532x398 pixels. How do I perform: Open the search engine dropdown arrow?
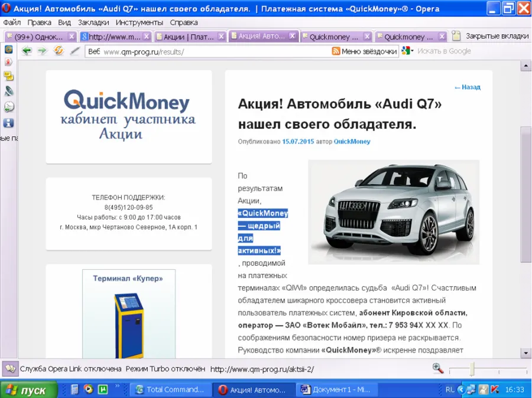[x=412, y=51]
